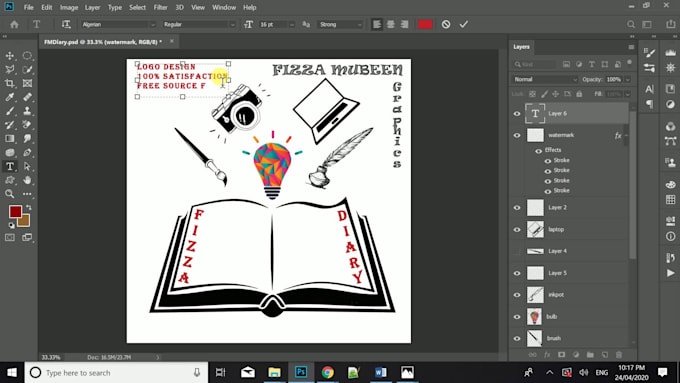Image resolution: width=680 pixels, height=383 pixels.
Task: Select the Elliptical Marquee tool
Action: pos(27,56)
